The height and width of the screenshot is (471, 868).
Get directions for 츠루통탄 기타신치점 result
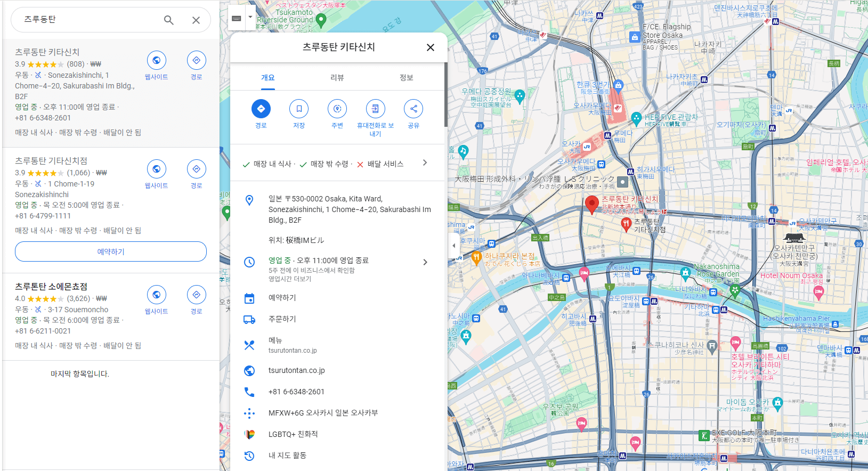click(x=197, y=169)
